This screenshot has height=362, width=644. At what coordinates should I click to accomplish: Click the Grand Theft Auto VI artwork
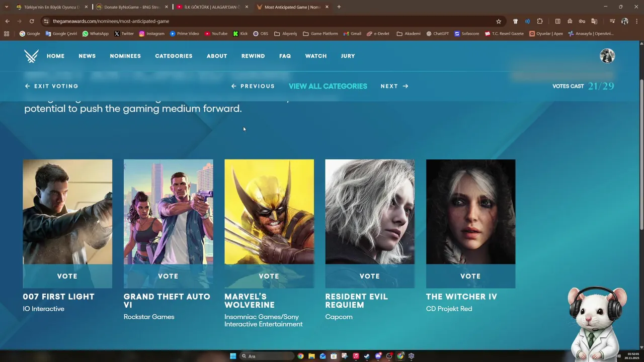pos(168,212)
